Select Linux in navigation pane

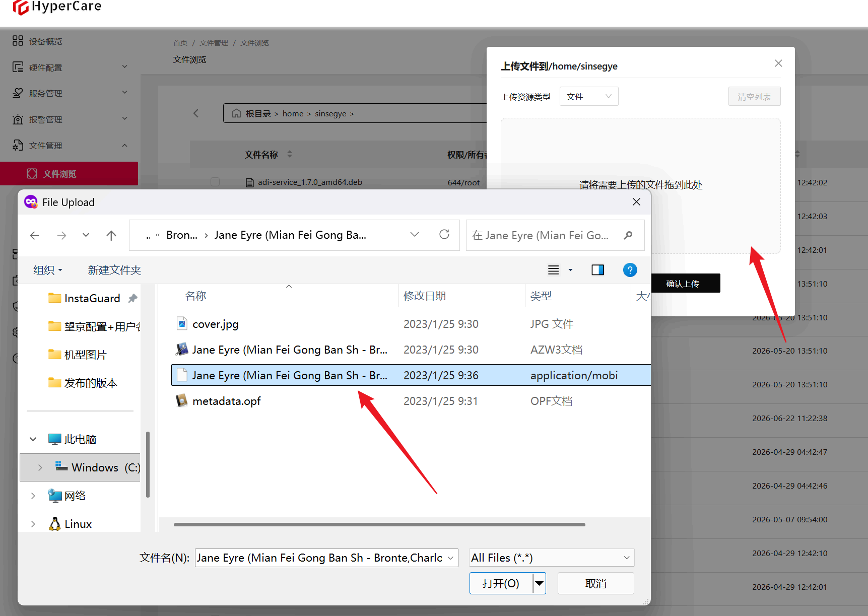pyautogui.click(x=71, y=524)
